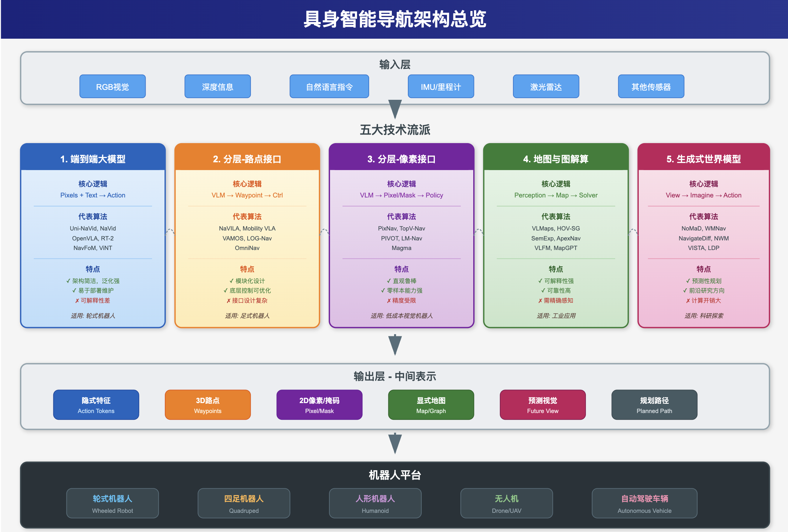Select the 深度信息 input box

point(217,86)
